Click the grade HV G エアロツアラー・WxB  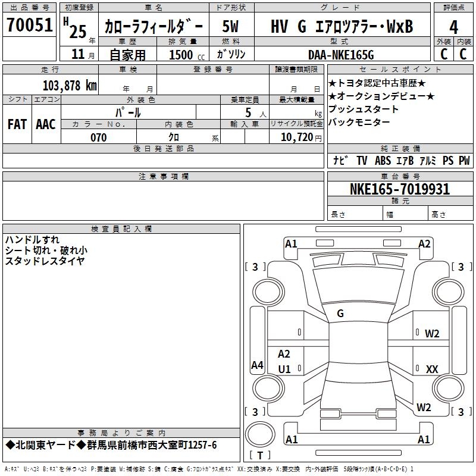[x=342, y=26]
